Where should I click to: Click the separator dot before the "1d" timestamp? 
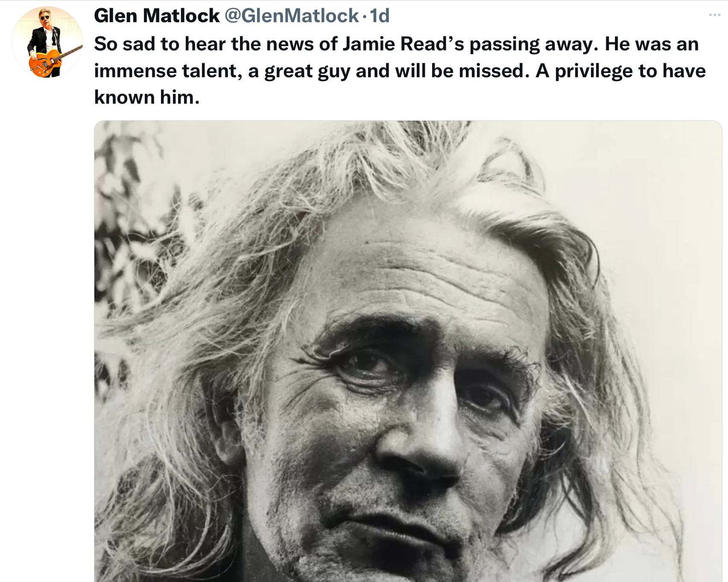tap(364, 17)
